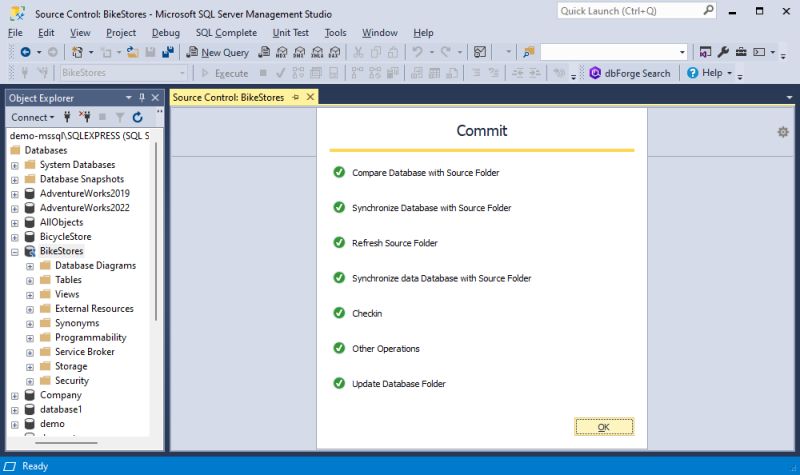Click the MDX query icon
Image resolution: width=800 pixels, height=475 pixels.
pyautogui.click(x=282, y=52)
